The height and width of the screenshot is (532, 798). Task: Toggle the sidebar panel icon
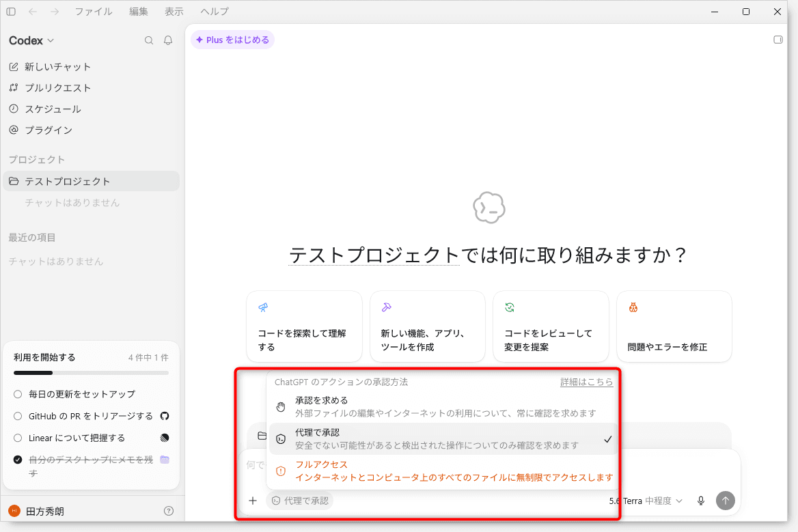click(x=11, y=11)
